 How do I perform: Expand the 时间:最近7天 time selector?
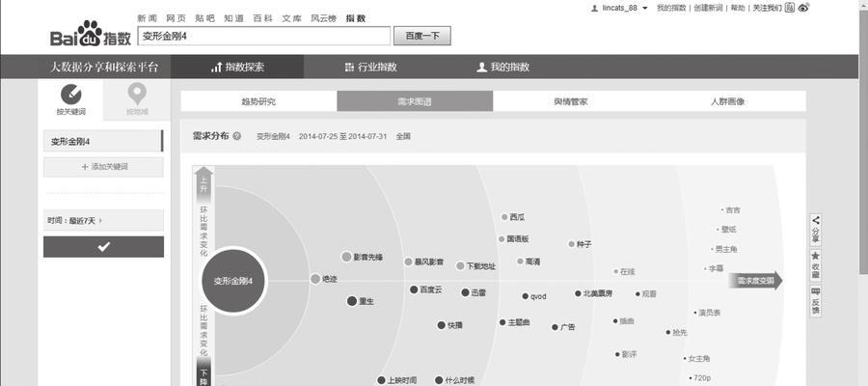pos(103,220)
